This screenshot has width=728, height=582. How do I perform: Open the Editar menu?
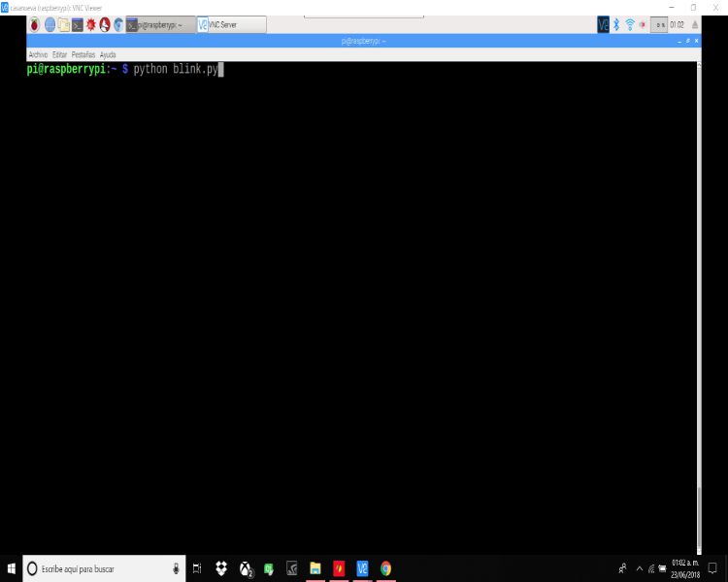pos(59,54)
